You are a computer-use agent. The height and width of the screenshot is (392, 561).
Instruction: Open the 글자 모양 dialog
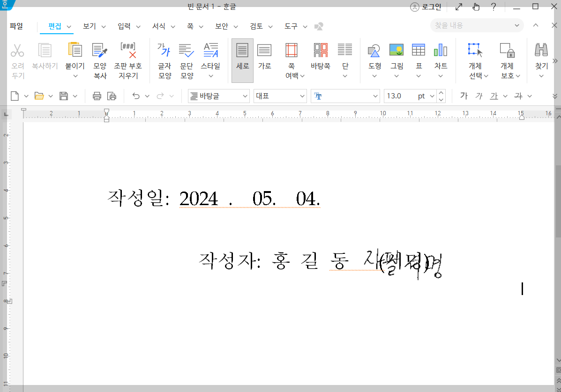pyautogui.click(x=164, y=58)
